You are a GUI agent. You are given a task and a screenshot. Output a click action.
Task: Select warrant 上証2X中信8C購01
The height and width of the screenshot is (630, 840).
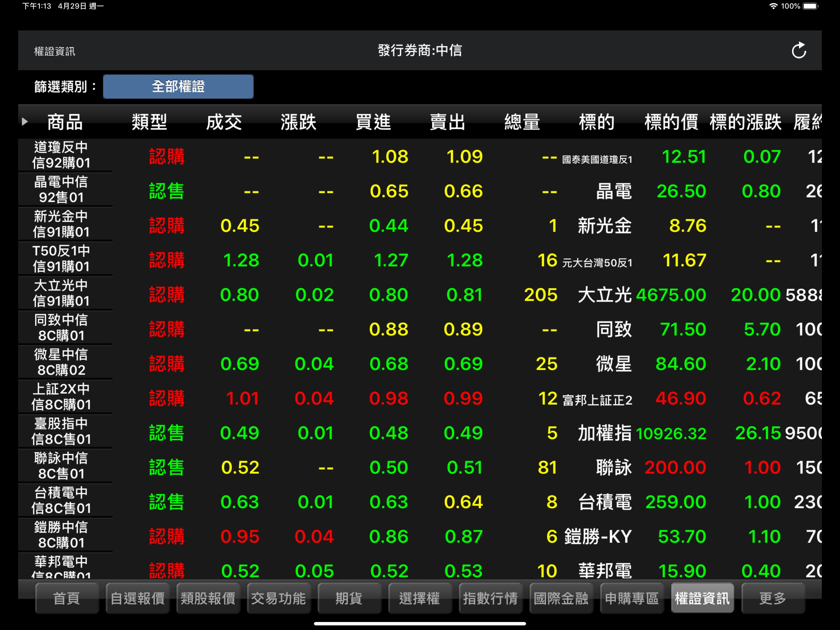click(61, 397)
